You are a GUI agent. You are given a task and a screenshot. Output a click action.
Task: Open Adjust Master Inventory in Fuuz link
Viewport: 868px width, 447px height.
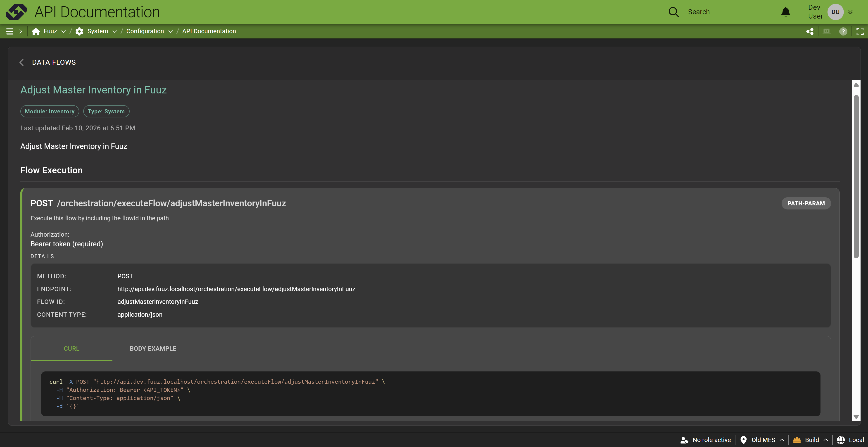tap(93, 90)
